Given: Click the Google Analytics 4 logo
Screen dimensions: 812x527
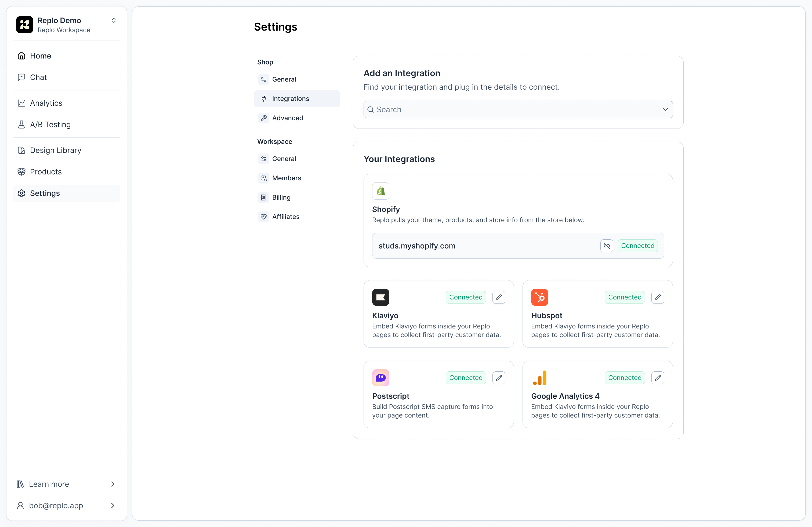Looking at the screenshot, I should coord(540,378).
